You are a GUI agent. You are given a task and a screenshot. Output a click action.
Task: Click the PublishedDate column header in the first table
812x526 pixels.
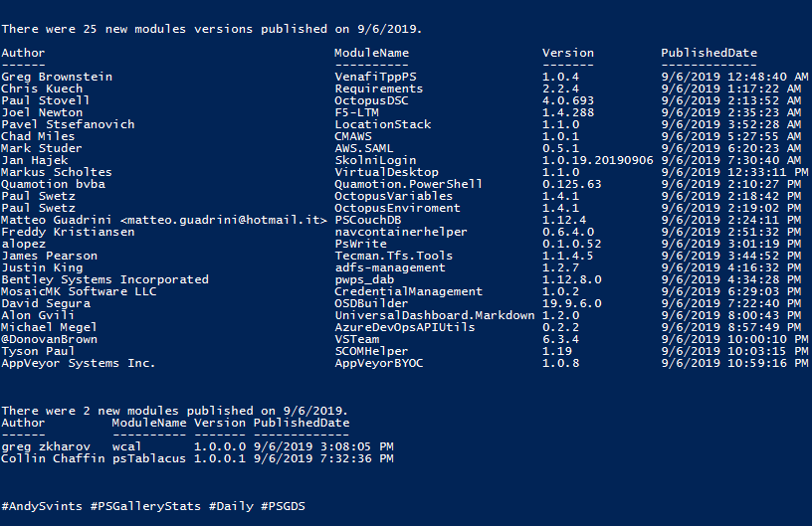point(709,53)
